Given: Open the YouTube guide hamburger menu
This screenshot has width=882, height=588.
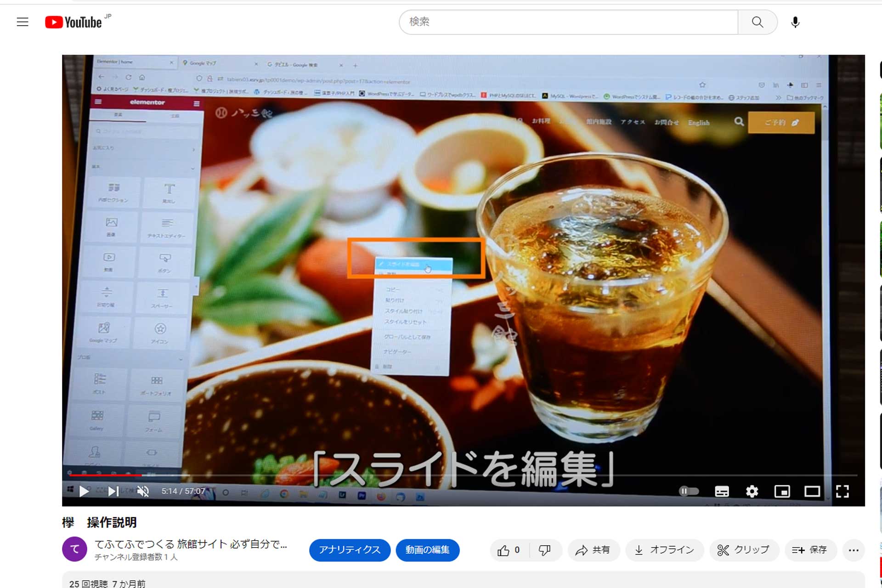Looking at the screenshot, I should click(23, 22).
